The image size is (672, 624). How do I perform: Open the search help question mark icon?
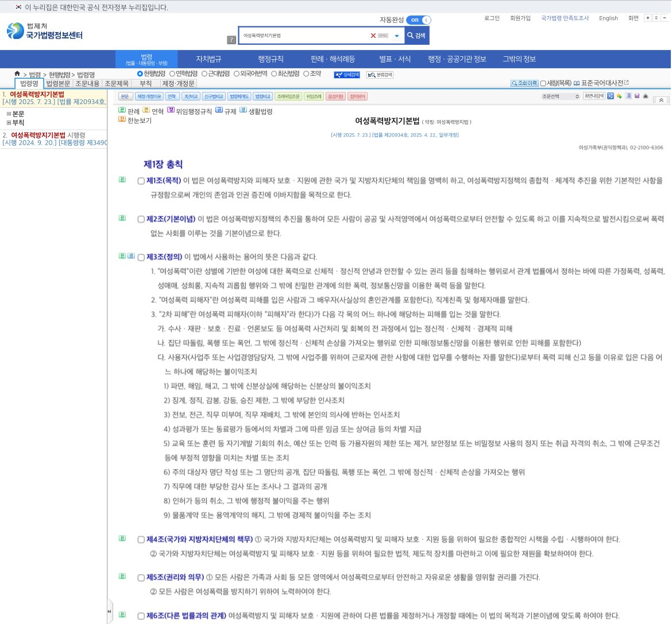coord(231,40)
